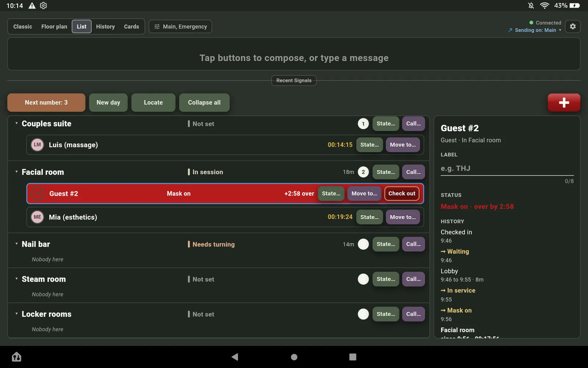Open the Sending on: Main dropdown
Image resolution: width=588 pixels, height=368 pixels.
point(535,30)
